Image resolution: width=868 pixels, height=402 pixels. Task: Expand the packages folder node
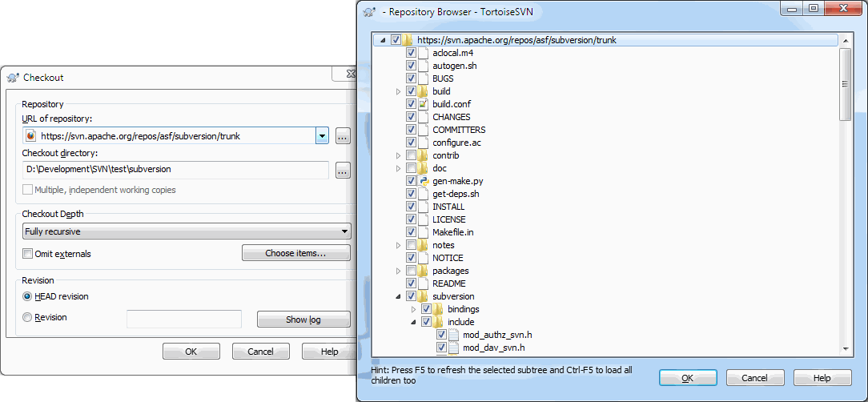point(398,271)
